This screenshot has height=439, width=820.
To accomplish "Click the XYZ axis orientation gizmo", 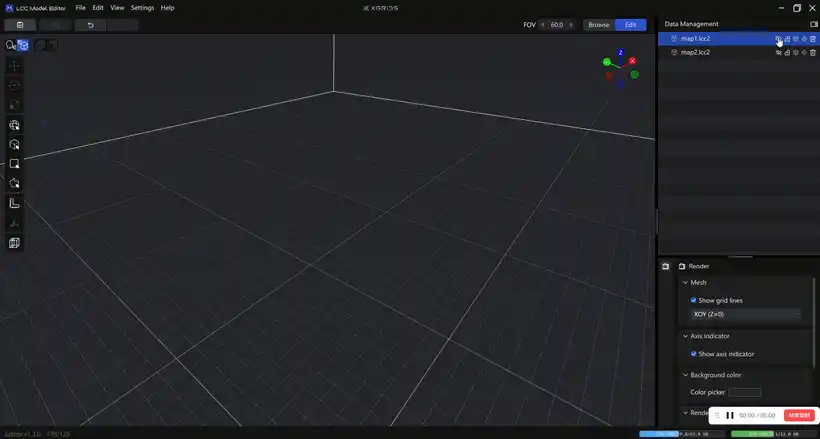I will point(620,68).
